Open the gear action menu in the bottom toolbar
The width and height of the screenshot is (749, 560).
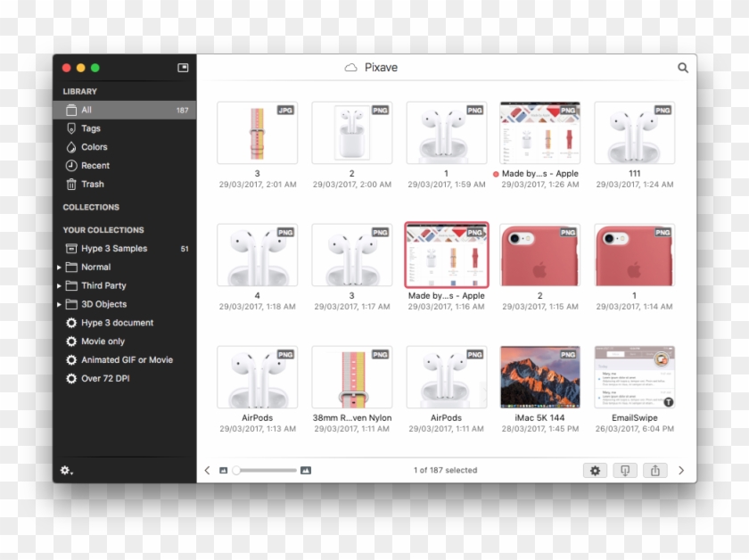pos(595,471)
